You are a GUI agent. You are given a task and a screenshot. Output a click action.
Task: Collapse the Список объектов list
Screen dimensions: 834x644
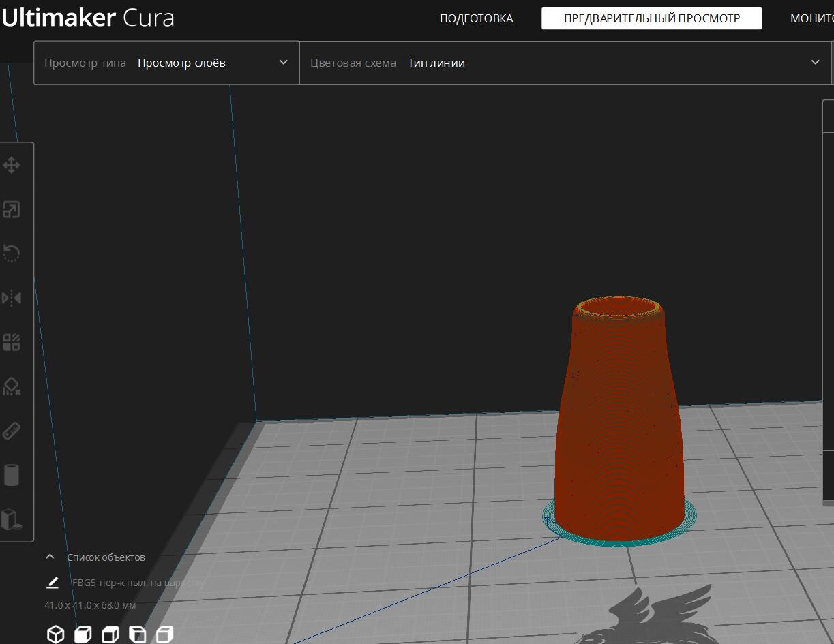click(50, 557)
